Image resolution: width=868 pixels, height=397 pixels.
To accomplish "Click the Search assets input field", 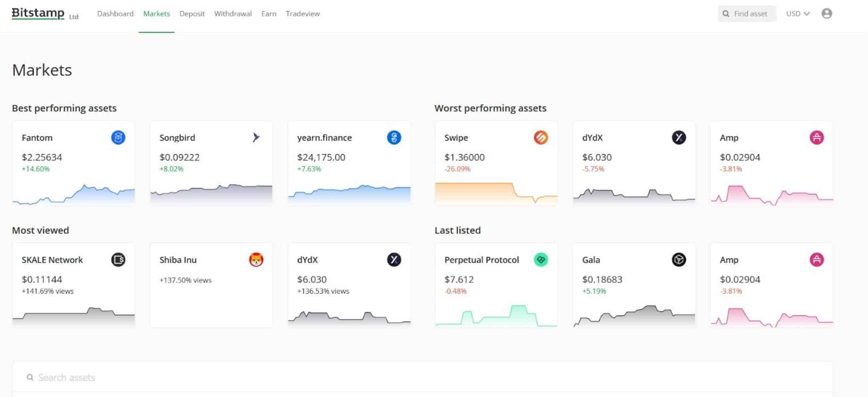I will click(x=423, y=378).
